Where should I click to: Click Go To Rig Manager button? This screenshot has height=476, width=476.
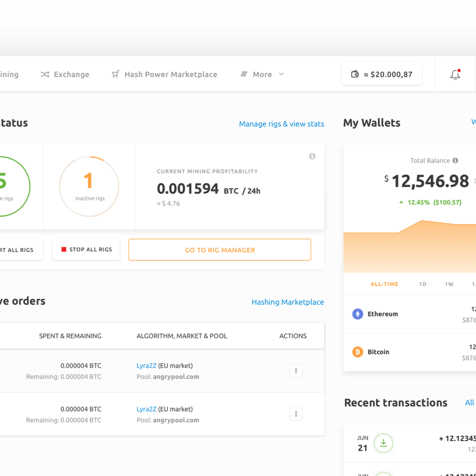click(x=220, y=250)
